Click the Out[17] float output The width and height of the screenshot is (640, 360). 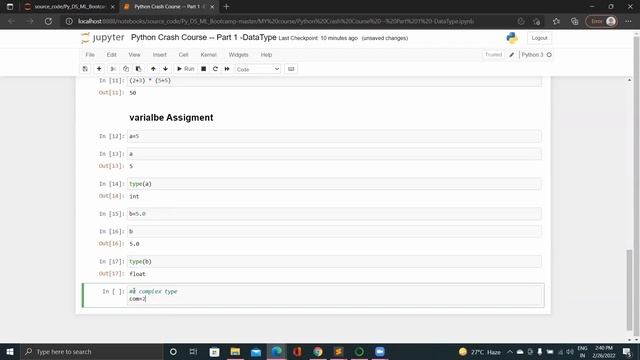click(137, 274)
